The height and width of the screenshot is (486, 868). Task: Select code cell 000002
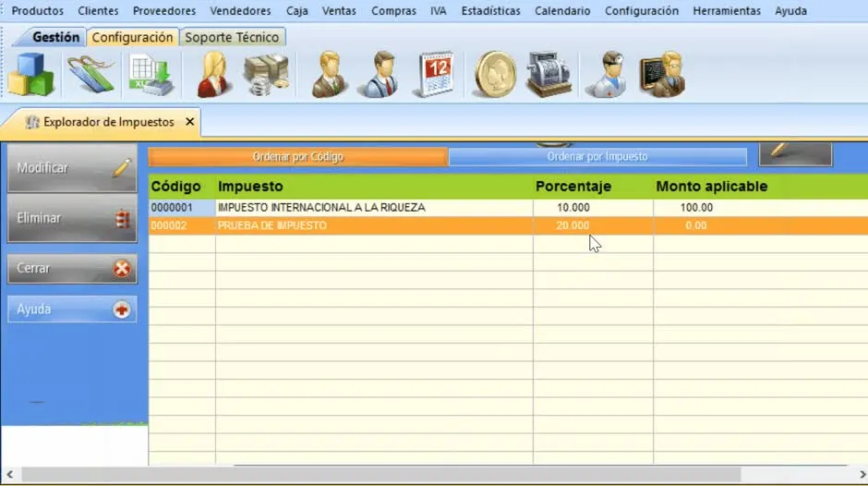[182, 225]
